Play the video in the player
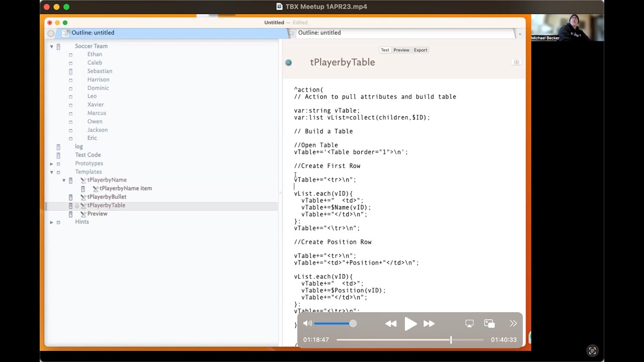The image size is (644, 362). tap(411, 324)
